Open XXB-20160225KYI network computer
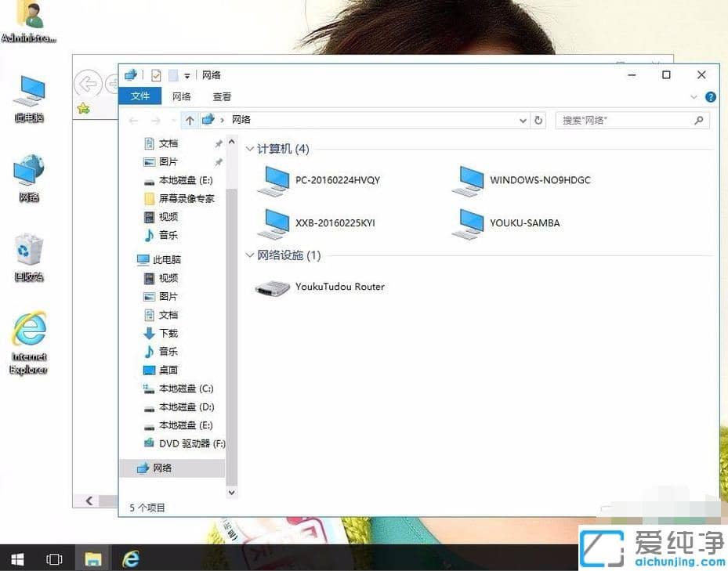The image size is (728, 571). click(335, 222)
